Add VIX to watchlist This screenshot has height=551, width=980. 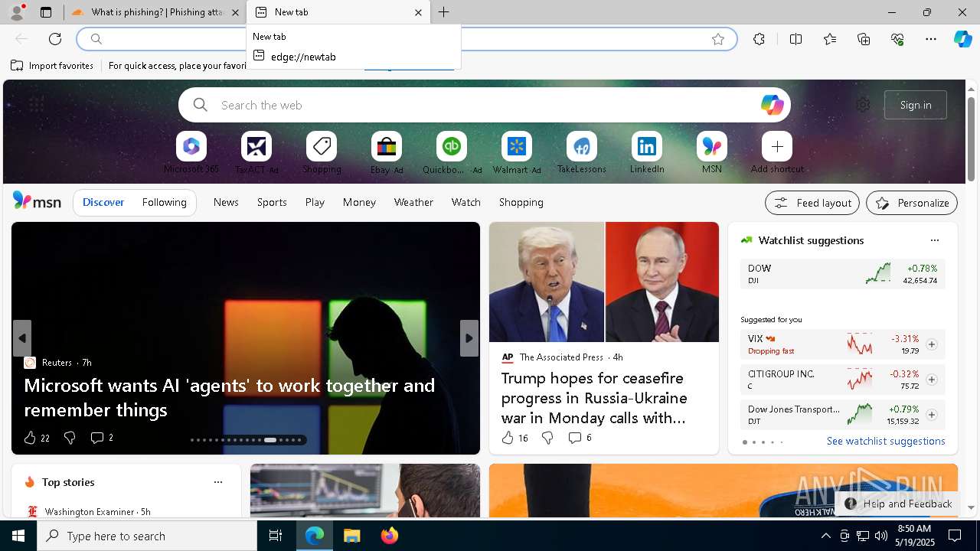(931, 344)
